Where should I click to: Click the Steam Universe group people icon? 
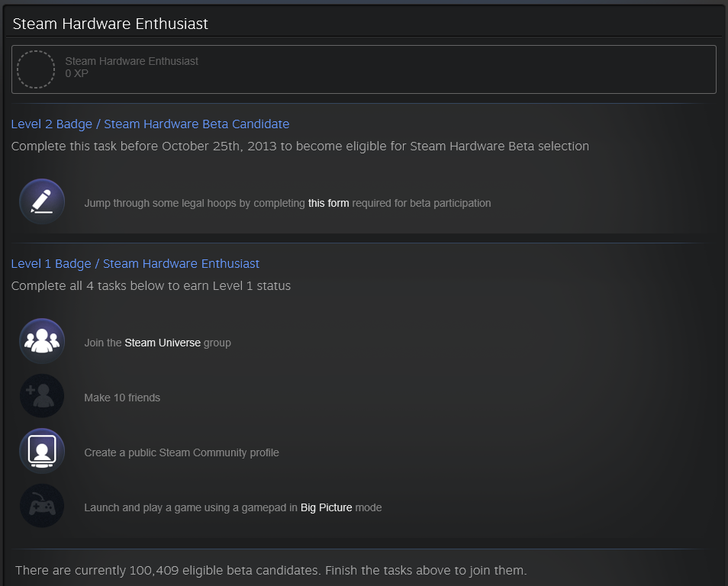42,341
